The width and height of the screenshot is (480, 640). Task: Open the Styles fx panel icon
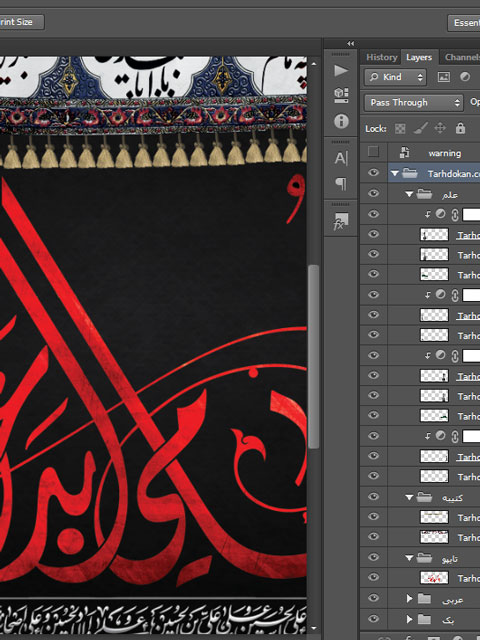[x=340, y=222]
